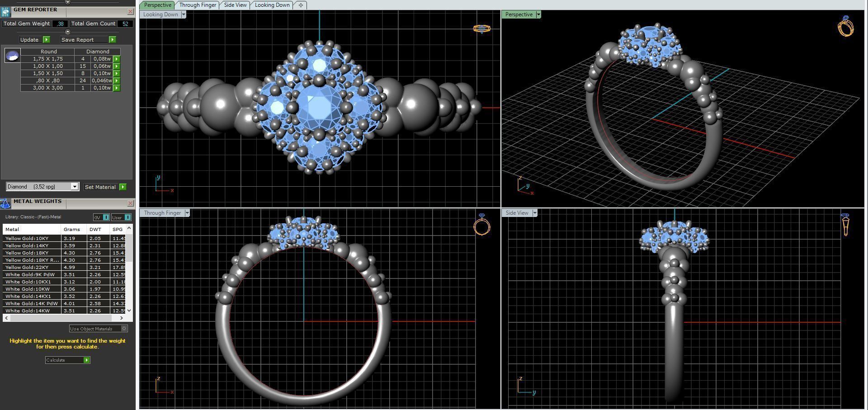Click the Gem Reporter panel icon

click(x=5, y=11)
